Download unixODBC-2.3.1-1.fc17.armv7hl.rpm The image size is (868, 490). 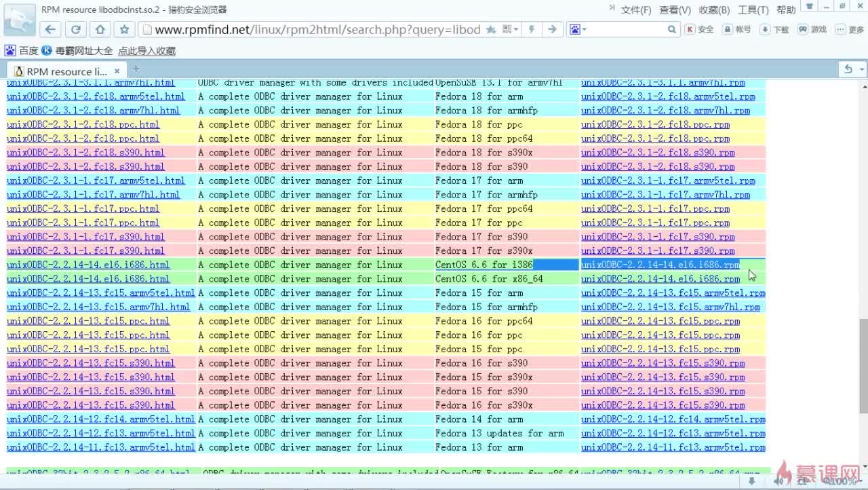click(x=665, y=195)
